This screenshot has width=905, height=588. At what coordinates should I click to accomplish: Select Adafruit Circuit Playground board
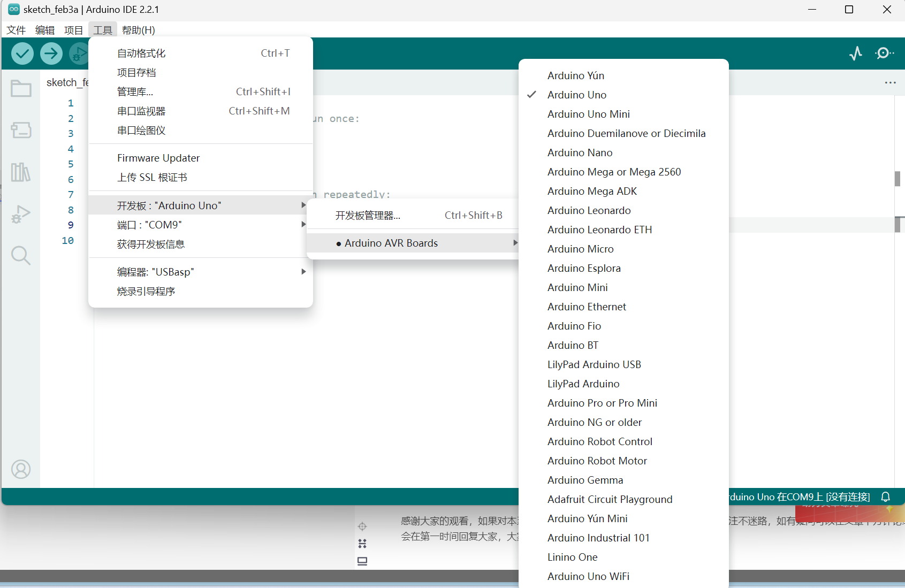tap(623, 499)
